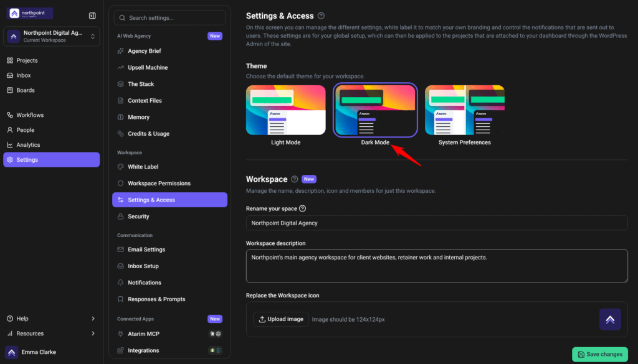Click Save changes button
Viewport: 638px width, 364px height.
click(600, 354)
